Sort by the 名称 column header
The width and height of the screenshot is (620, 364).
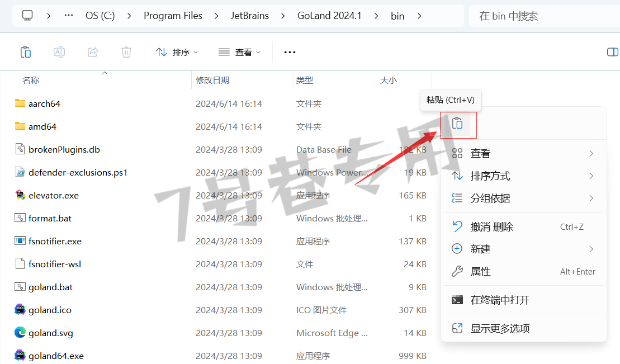(31, 81)
